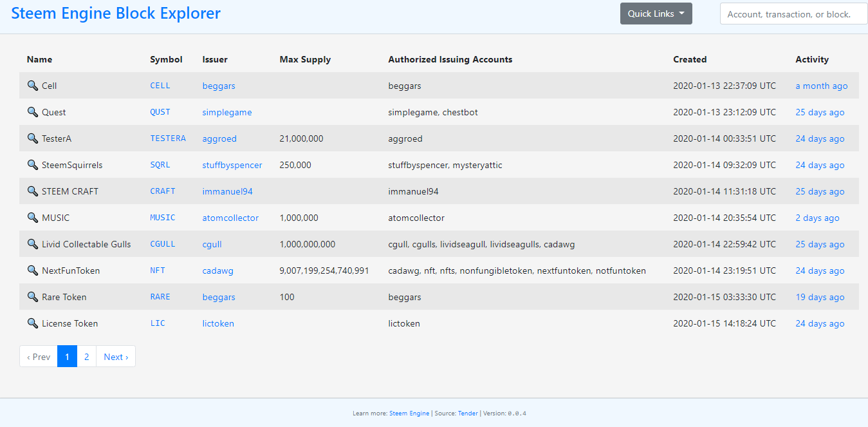868x427 pixels.
Task: Click authorized accounts text 'simplegame, chestbot'
Action: coord(433,112)
